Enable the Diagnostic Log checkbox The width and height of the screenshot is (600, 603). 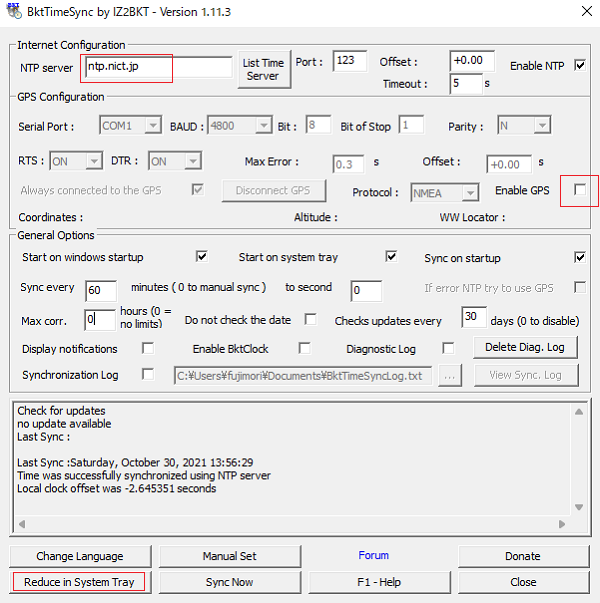(448, 348)
